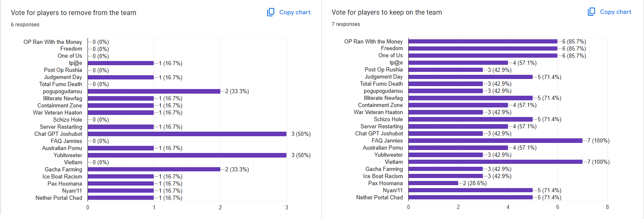Click the copy icon for the keep chart

[x=592, y=12]
